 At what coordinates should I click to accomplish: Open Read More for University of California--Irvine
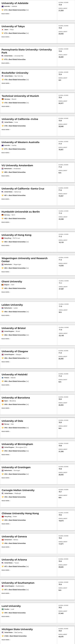click(x=6, y=130)
